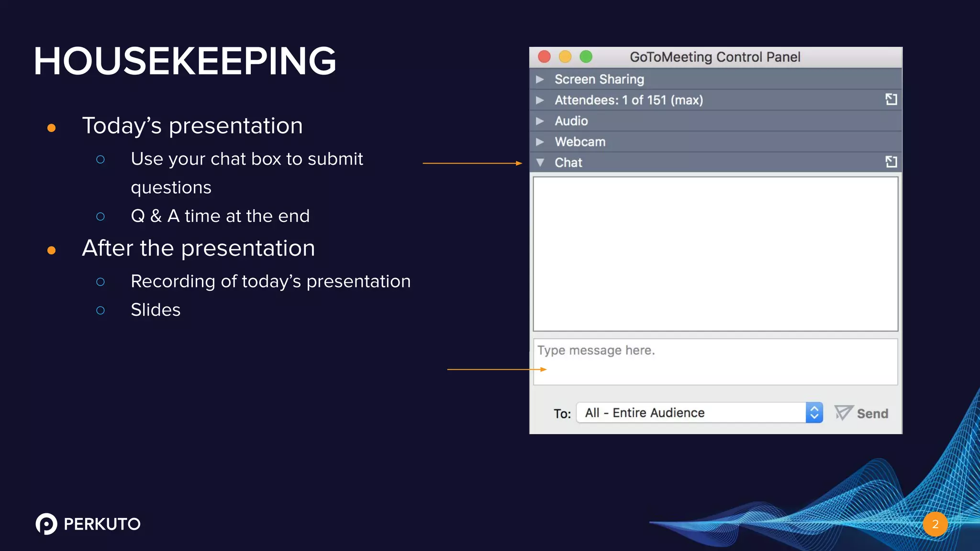Expand the Attendees section triangle
Image resolution: width=980 pixels, height=551 pixels.
pyautogui.click(x=540, y=100)
